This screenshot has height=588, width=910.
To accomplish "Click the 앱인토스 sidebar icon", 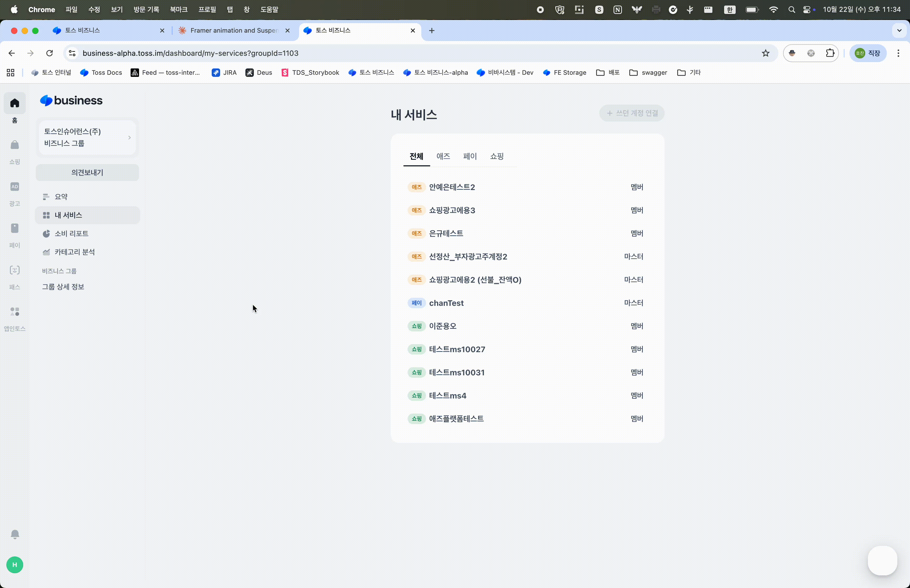I will [14, 312].
